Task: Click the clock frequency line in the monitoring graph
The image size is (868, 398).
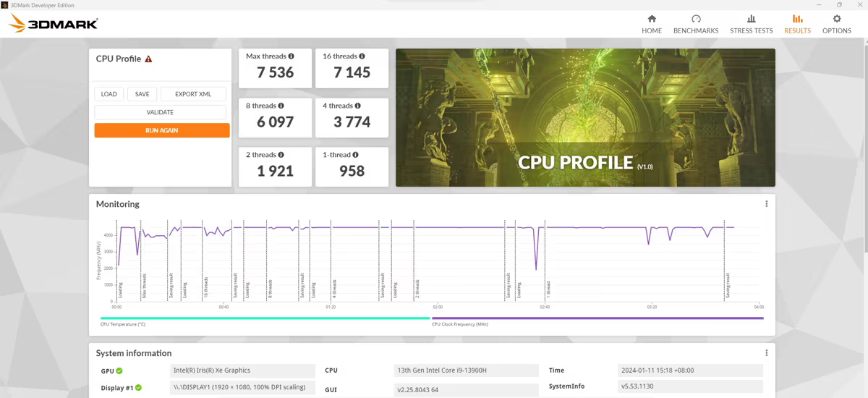Action: (463, 227)
